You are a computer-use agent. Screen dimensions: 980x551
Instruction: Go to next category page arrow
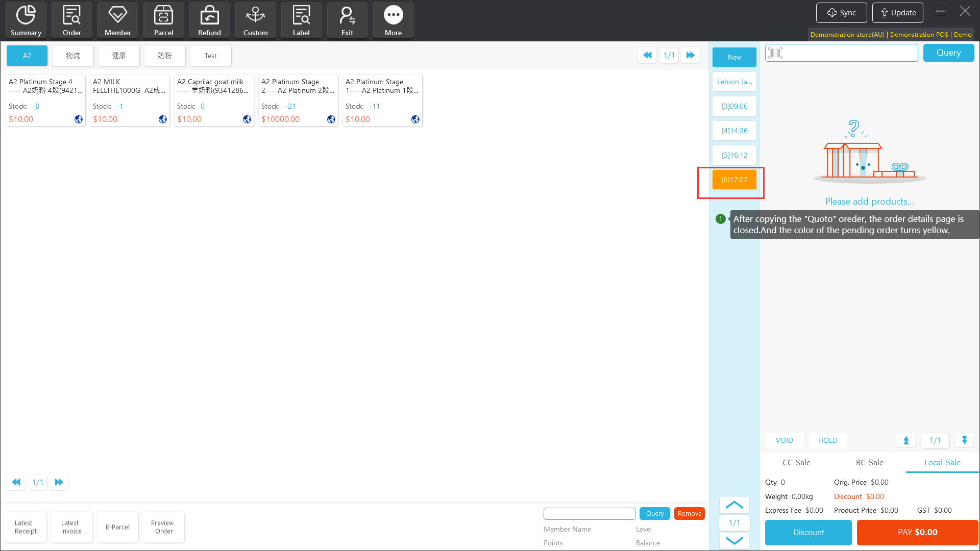(x=690, y=55)
